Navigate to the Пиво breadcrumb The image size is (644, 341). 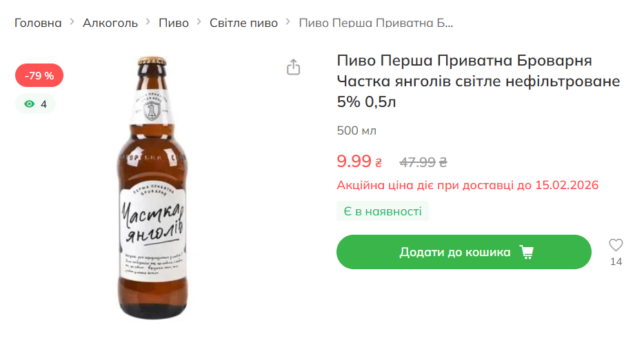(x=174, y=23)
